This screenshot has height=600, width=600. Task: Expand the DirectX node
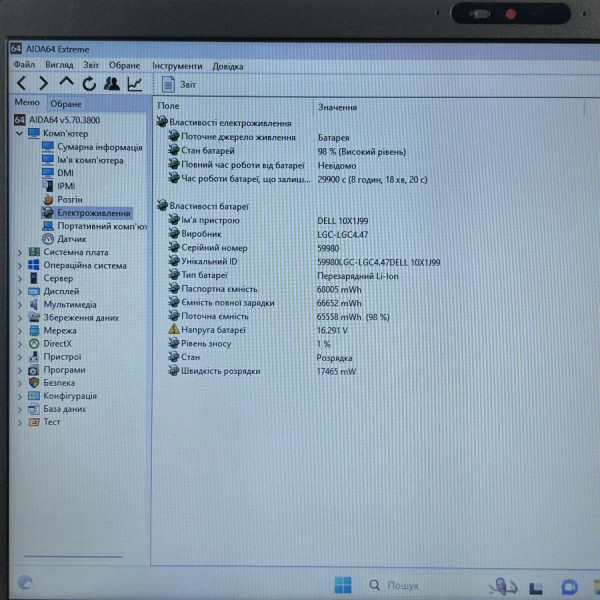coord(20,344)
